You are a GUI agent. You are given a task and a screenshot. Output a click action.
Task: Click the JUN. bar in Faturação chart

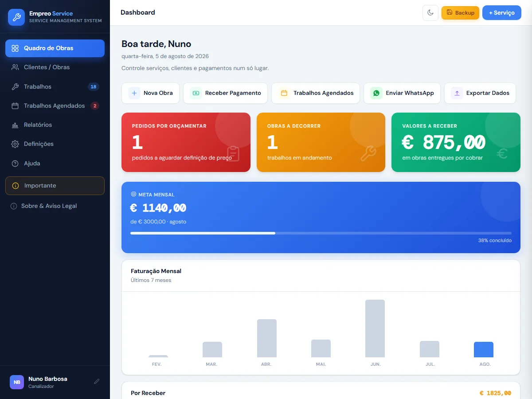375,329
